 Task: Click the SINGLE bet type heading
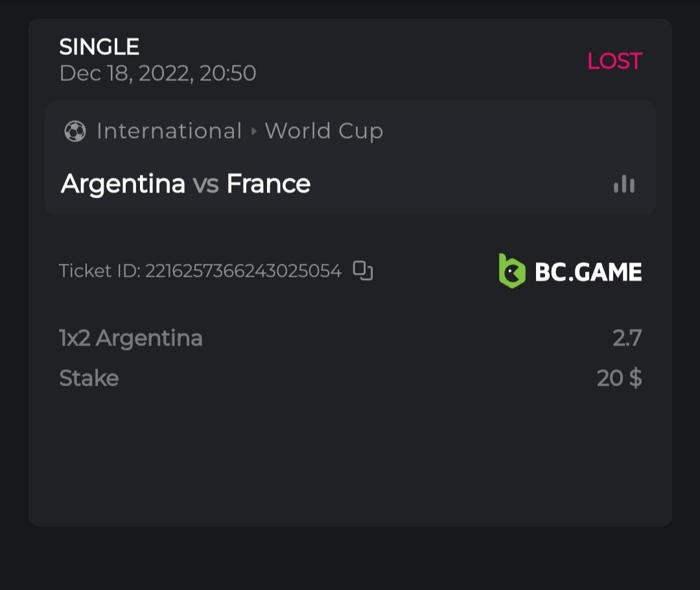99,47
